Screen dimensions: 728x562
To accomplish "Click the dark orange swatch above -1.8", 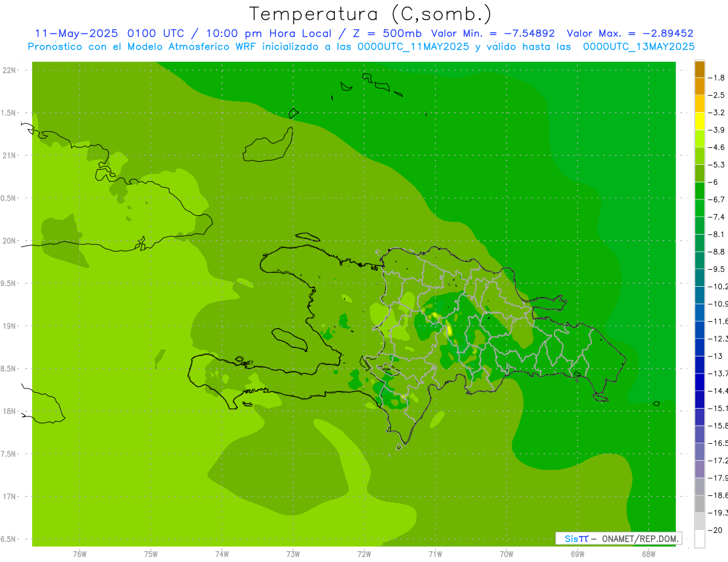I will pyautogui.click(x=699, y=69).
